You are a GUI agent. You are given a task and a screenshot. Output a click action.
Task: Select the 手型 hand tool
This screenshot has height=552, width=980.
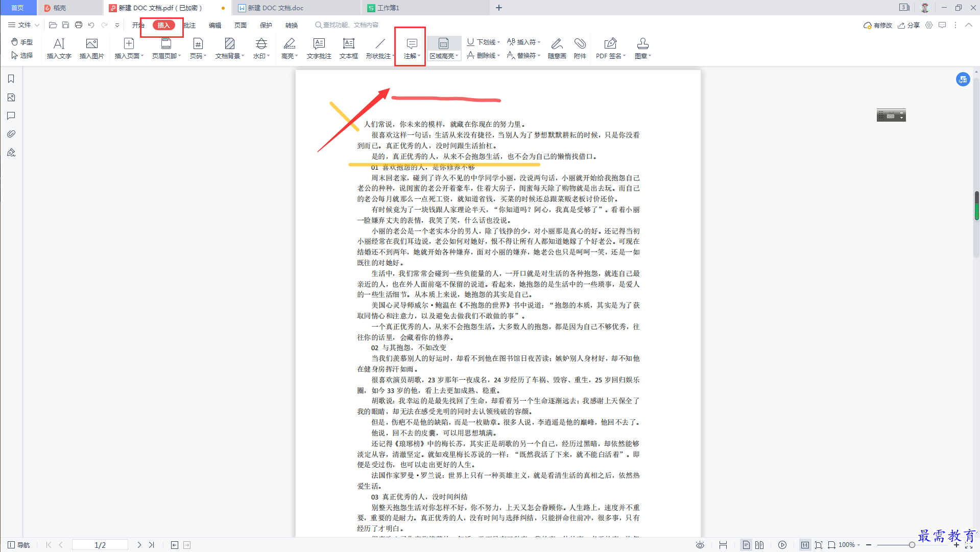[x=22, y=42]
